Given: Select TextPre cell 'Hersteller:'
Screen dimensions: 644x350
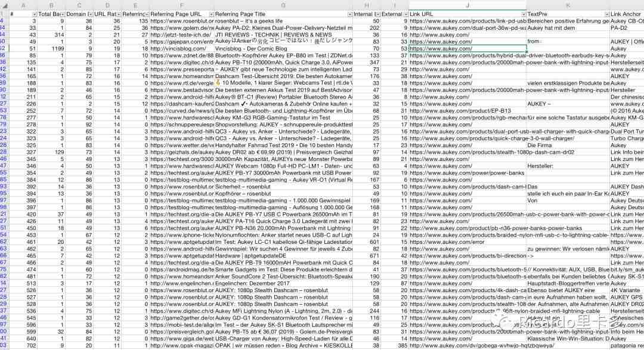Looking at the screenshot, I should 568,166.
